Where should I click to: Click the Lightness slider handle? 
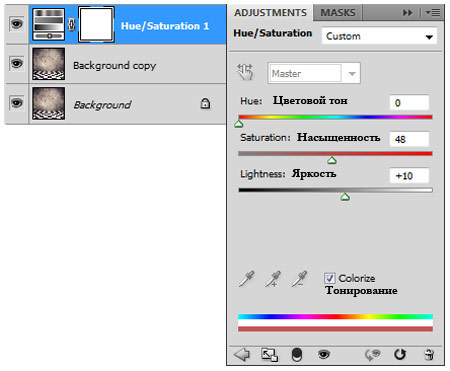point(345,197)
